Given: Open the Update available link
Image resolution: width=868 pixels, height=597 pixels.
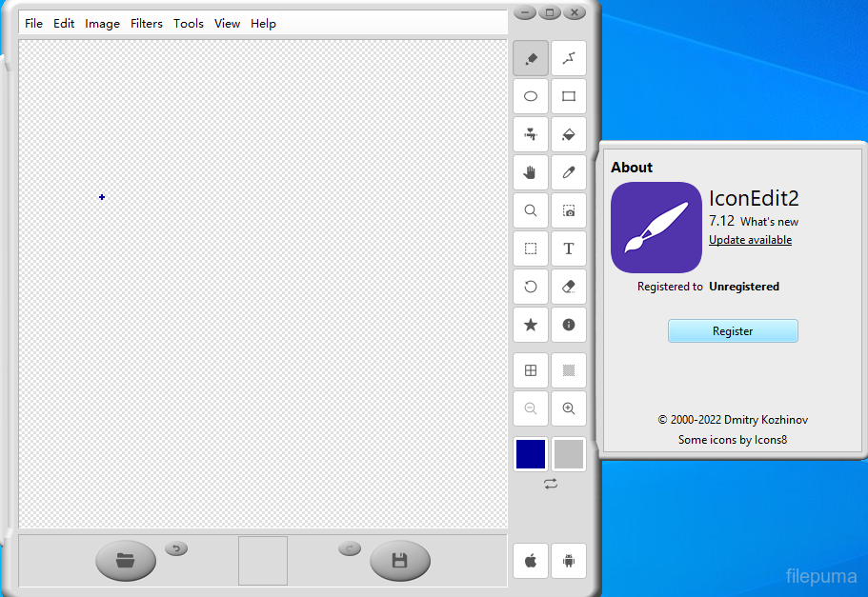Looking at the screenshot, I should tap(750, 240).
